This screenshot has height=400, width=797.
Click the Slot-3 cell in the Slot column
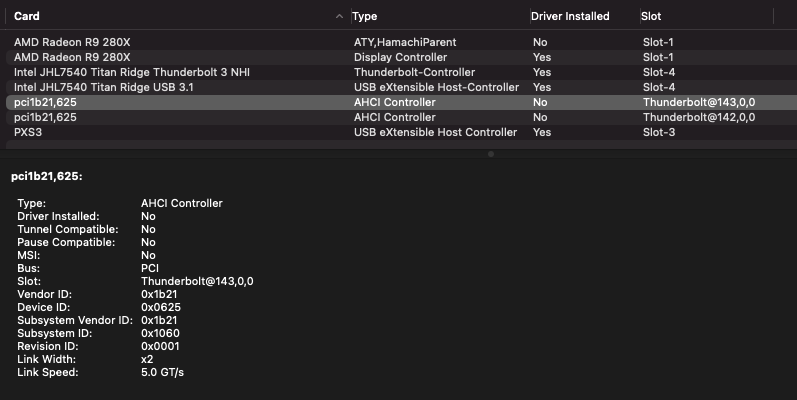(x=658, y=132)
